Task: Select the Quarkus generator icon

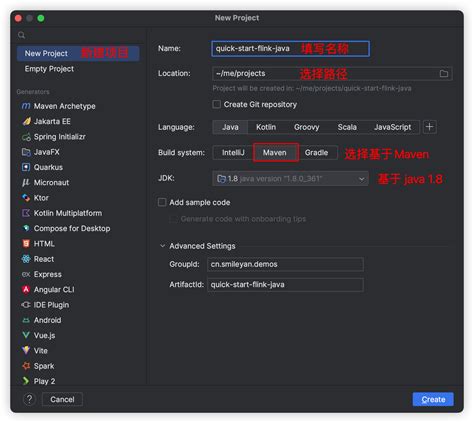Action: click(26, 167)
